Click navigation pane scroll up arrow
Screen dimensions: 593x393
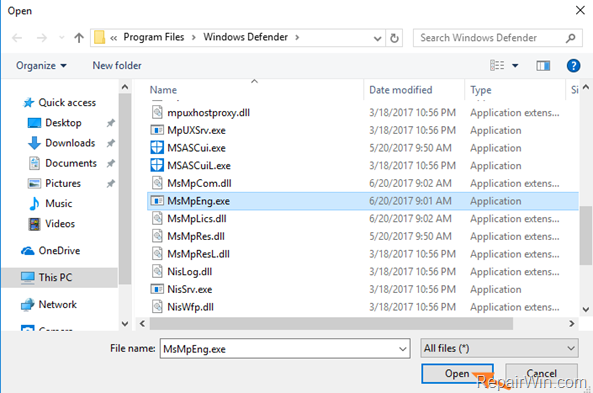(125, 87)
